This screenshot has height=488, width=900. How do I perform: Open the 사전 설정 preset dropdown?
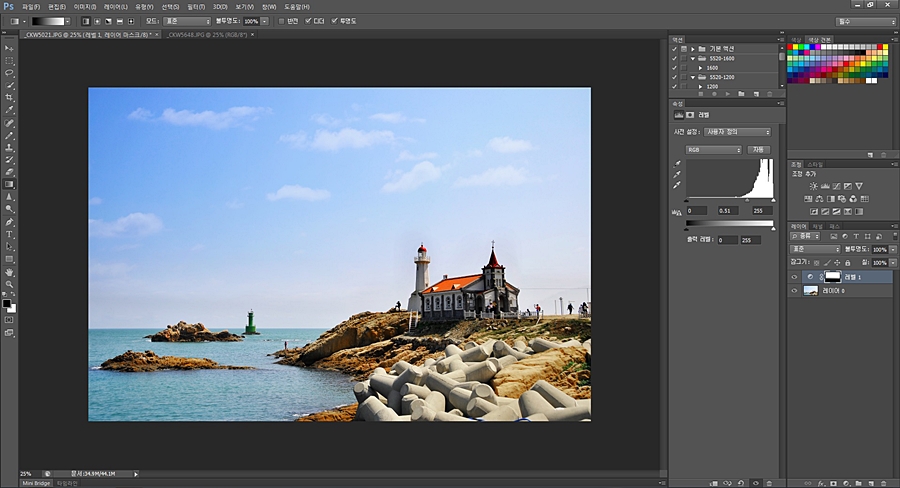point(738,132)
